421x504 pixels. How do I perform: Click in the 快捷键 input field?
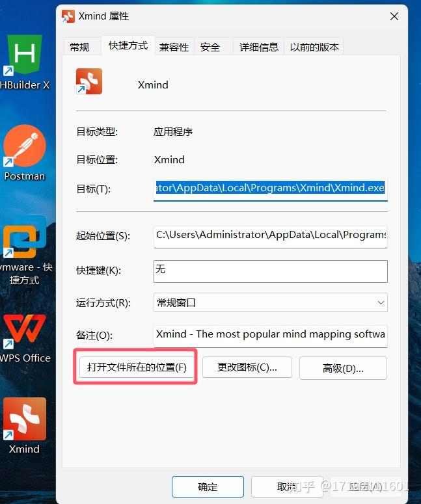(271, 272)
